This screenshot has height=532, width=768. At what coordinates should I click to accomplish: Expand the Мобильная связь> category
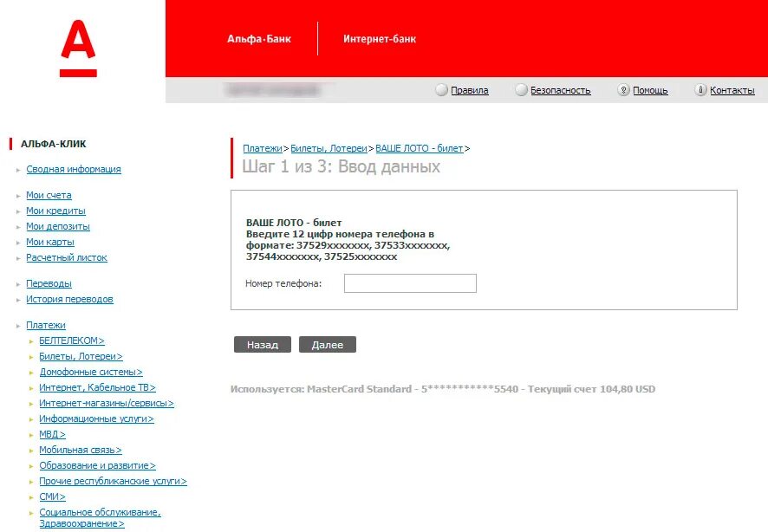(81, 451)
